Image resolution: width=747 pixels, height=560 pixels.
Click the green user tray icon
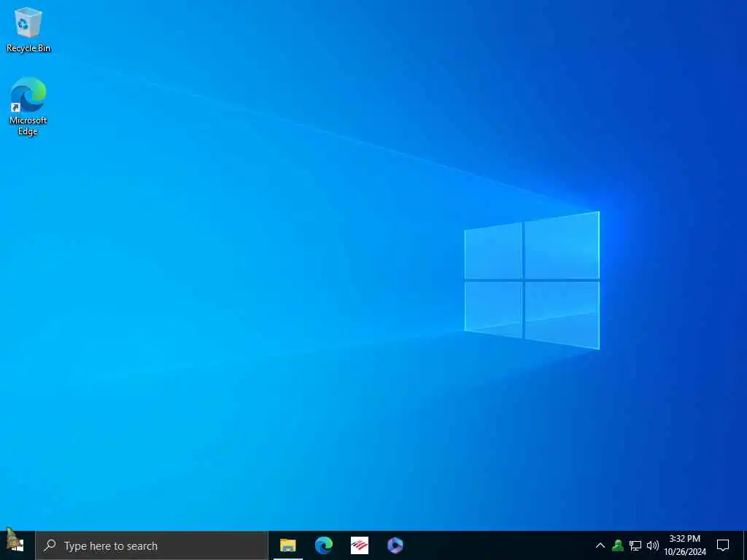click(x=618, y=545)
